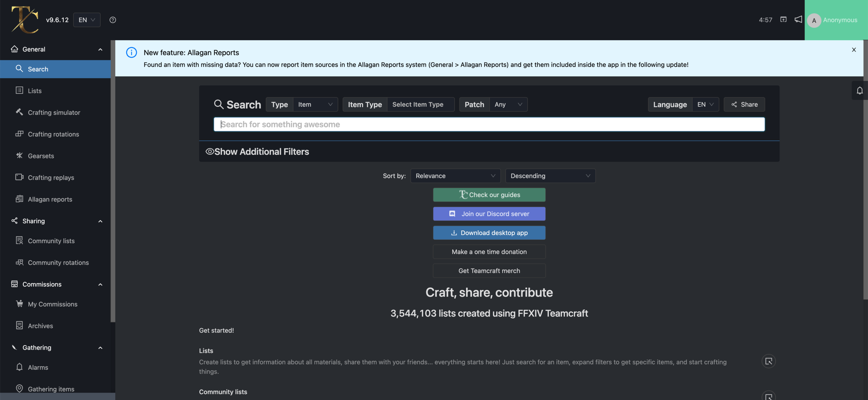This screenshot has height=400, width=868.
Task: Click the help question mark icon
Action: pos(112,20)
